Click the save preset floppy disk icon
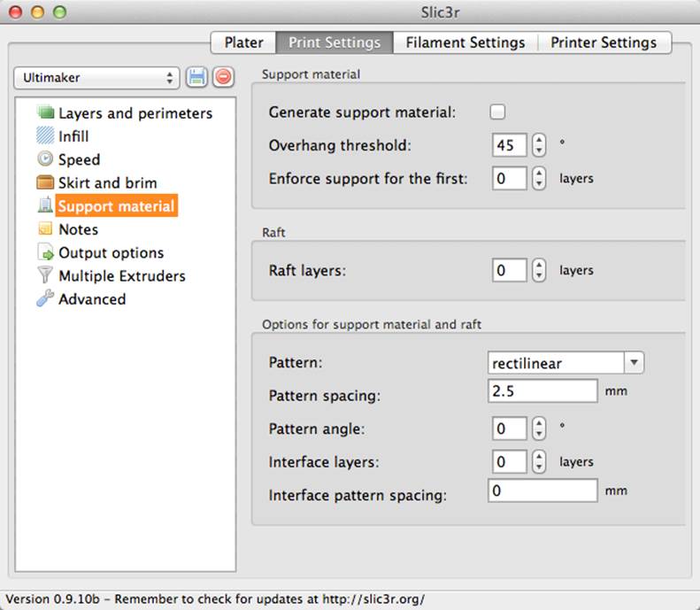700x610 pixels. pos(196,77)
